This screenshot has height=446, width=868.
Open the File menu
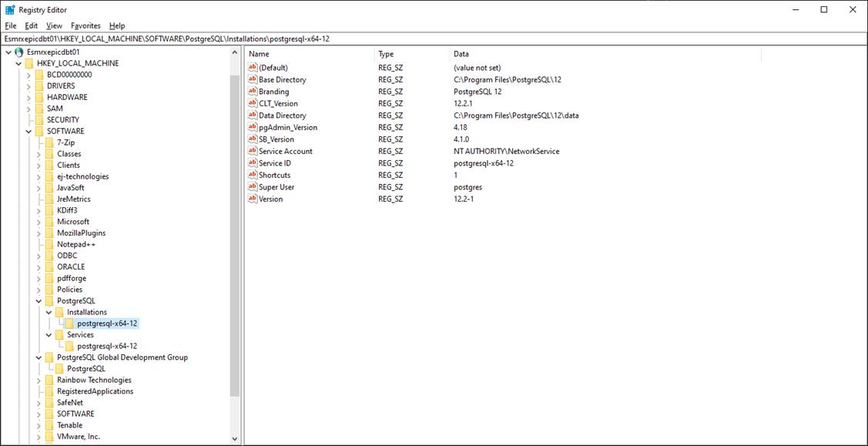[11, 25]
